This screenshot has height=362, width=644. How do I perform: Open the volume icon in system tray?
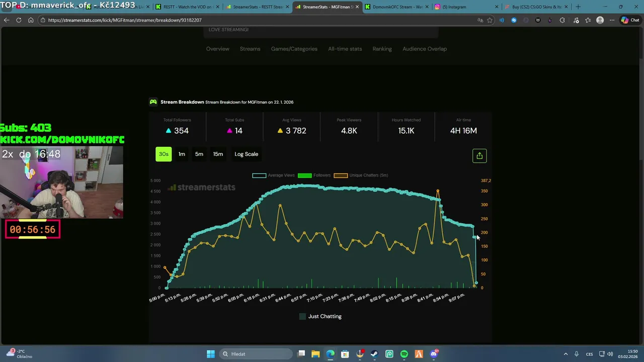(x=610, y=354)
